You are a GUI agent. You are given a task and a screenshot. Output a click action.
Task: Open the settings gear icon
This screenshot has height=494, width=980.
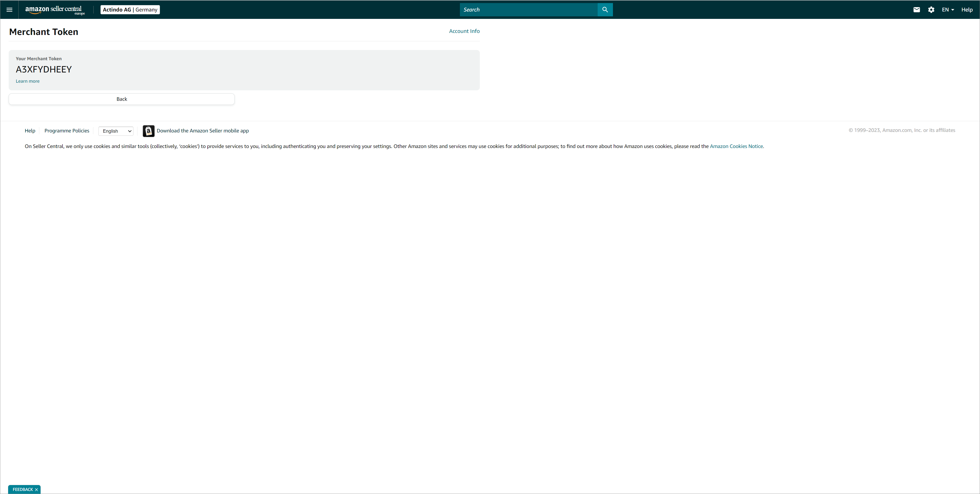(931, 9)
